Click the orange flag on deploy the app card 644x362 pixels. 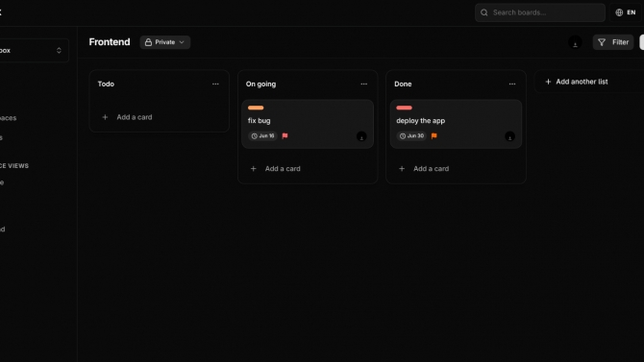(434, 135)
